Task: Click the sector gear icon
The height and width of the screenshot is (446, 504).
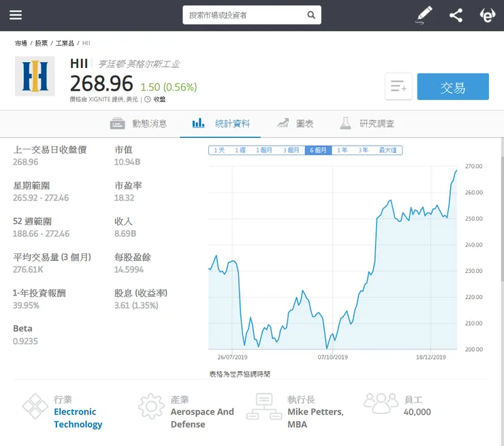Action: [151, 406]
